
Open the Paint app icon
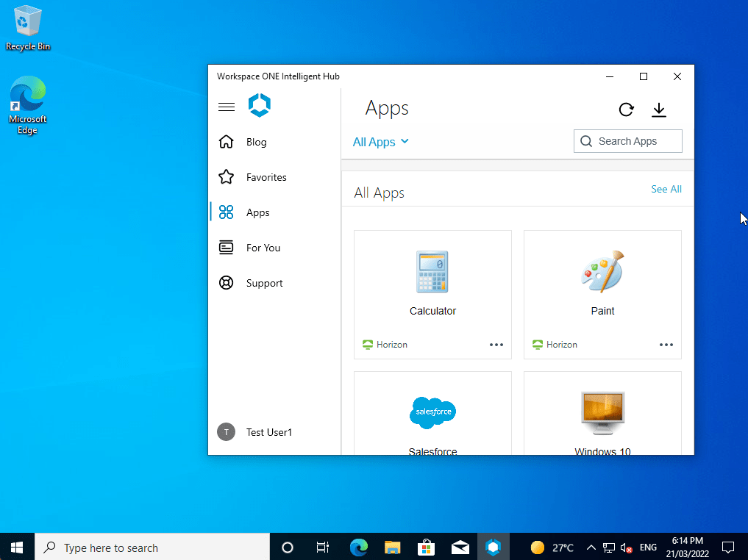point(602,272)
